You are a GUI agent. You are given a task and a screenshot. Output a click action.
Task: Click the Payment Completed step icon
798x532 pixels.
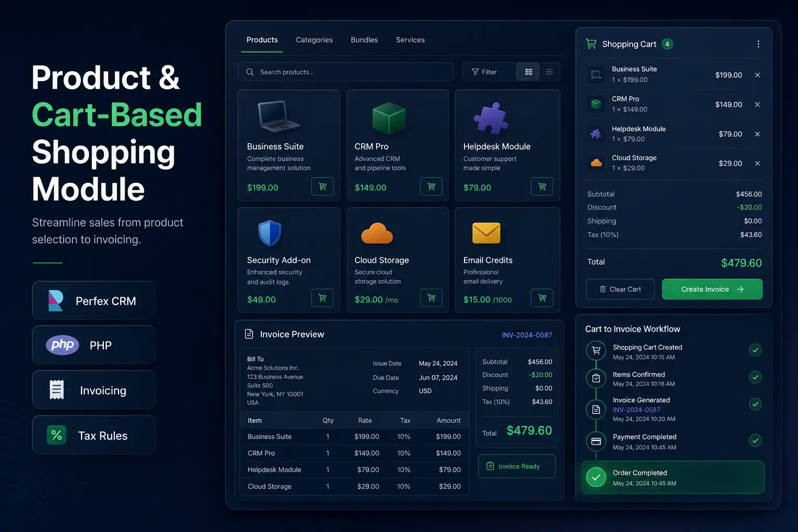point(596,442)
